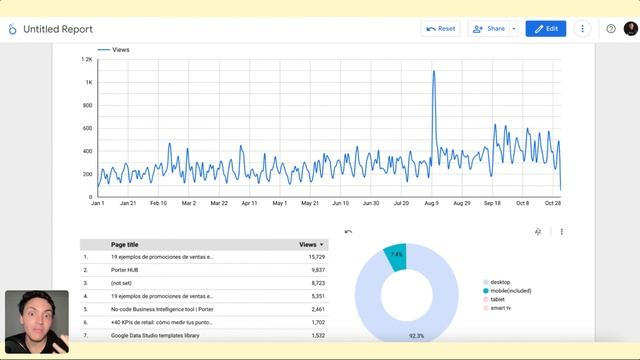Viewport: 640px width, 360px height.
Task: Click the blue Edit button
Action: tap(546, 29)
